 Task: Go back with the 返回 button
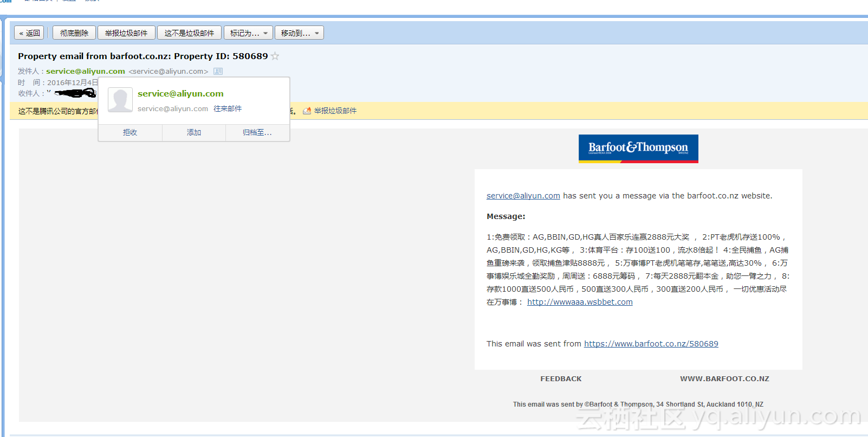tap(30, 33)
